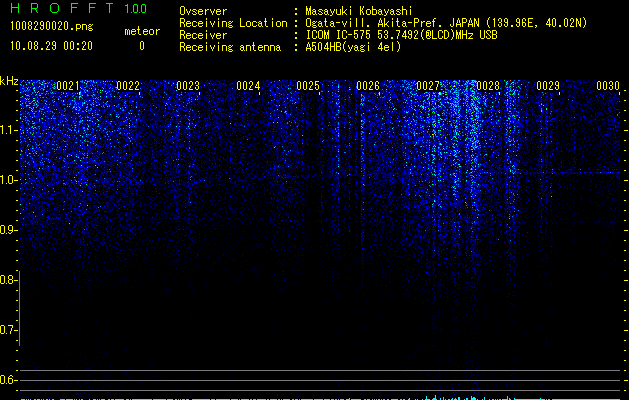
Task: Click the 0029 time marker
Action: tap(548, 86)
